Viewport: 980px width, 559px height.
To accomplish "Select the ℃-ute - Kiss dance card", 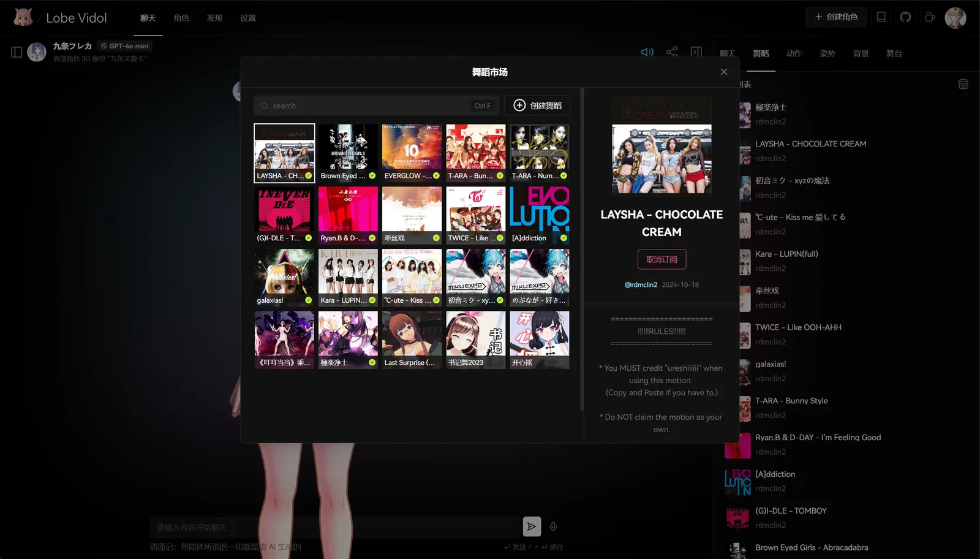I will click(412, 278).
